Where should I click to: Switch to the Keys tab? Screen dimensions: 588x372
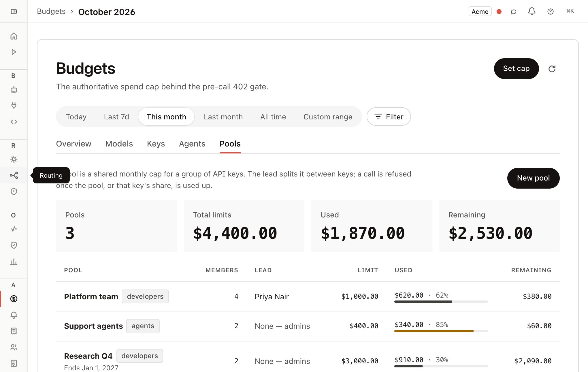(x=156, y=144)
